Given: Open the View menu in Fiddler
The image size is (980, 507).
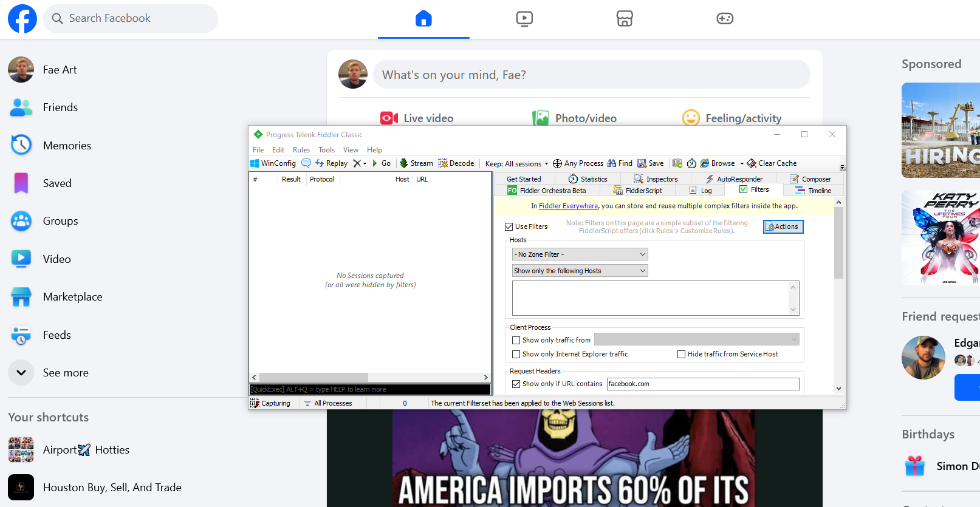Looking at the screenshot, I should [351, 150].
